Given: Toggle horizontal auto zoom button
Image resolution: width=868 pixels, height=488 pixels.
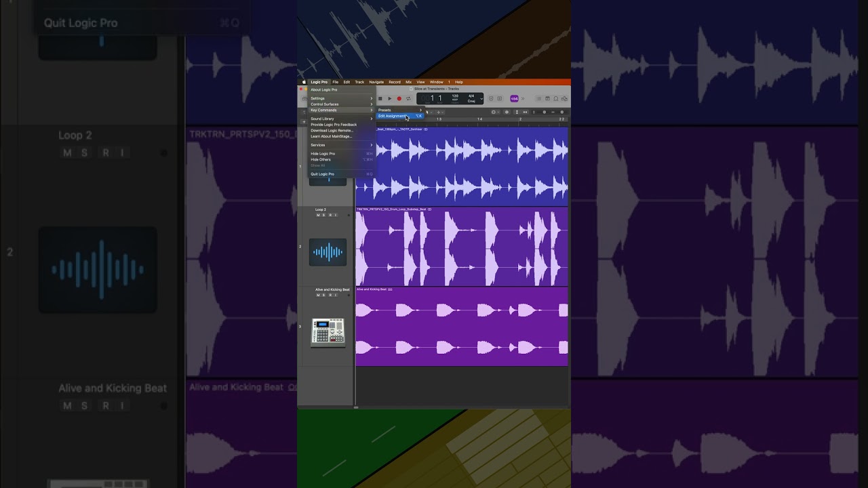Looking at the screenshot, I should [525, 112].
